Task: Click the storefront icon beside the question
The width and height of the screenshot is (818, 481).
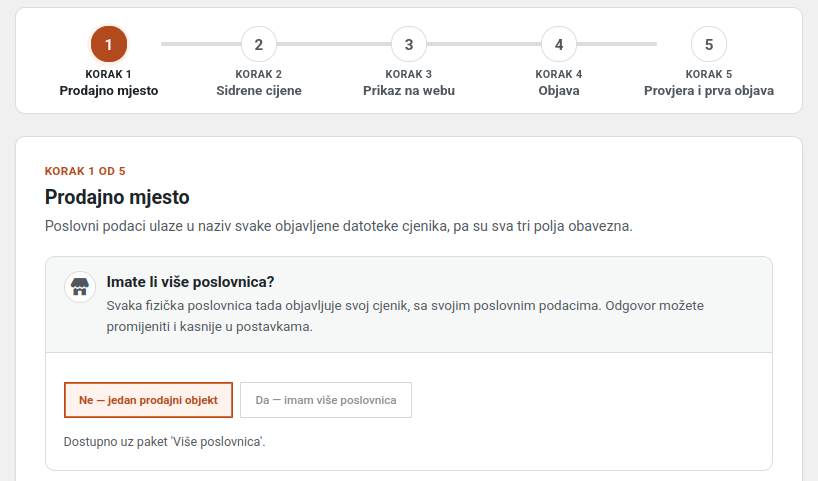Action: [x=80, y=287]
